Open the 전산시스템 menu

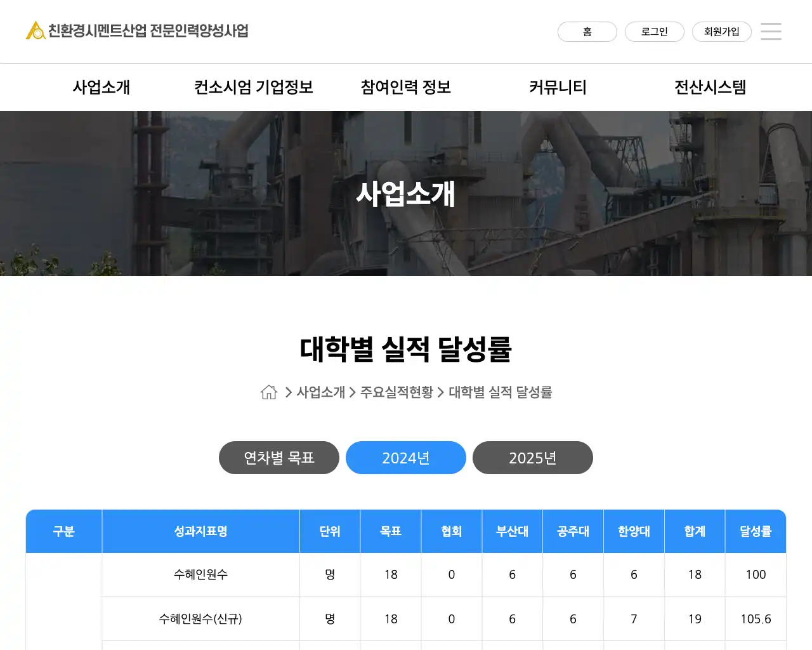click(710, 87)
